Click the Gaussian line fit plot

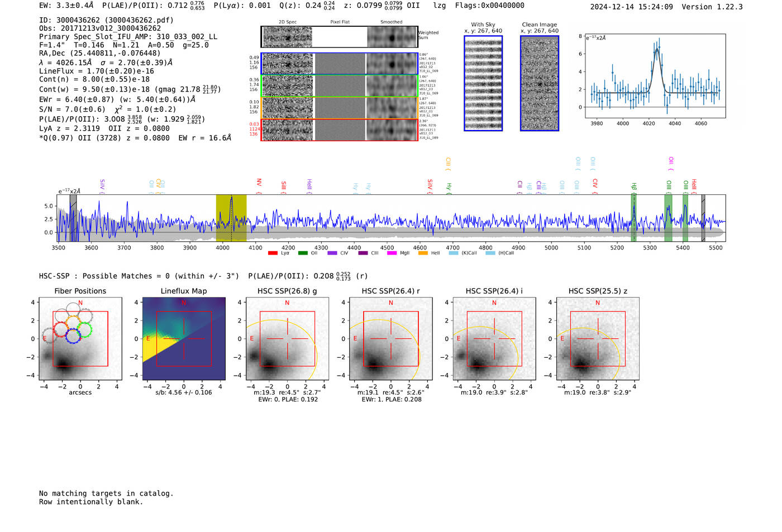click(x=655, y=75)
